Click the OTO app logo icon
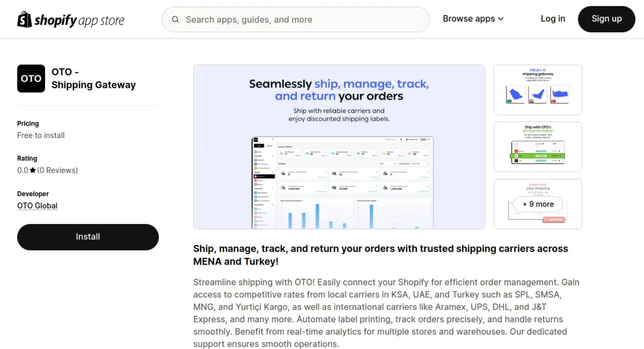Viewport: 644px width, 349px height. tap(31, 78)
